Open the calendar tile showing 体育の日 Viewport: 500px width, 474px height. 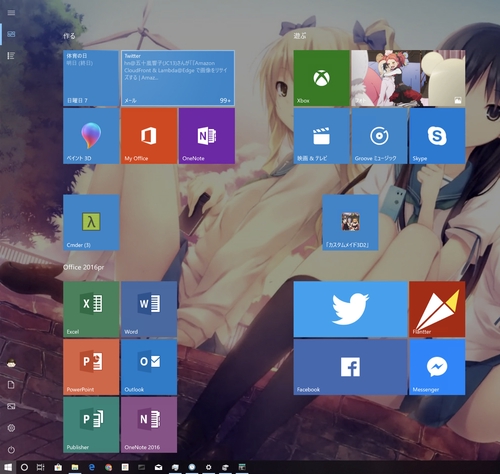[x=91, y=78]
